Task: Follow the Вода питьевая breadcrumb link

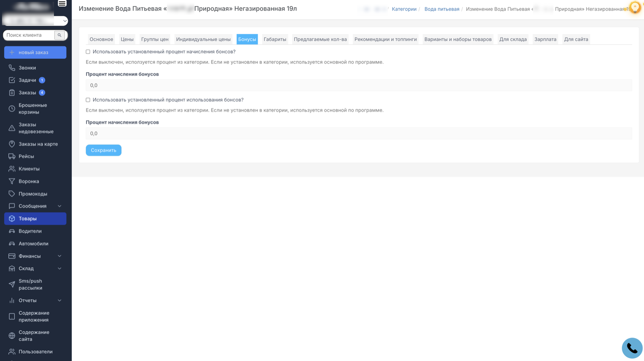Action: click(442, 9)
